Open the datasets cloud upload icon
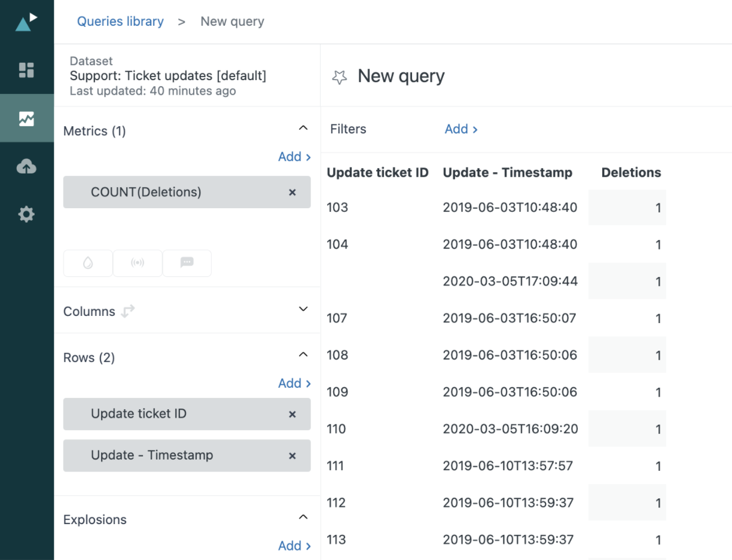 coord(26,167)
